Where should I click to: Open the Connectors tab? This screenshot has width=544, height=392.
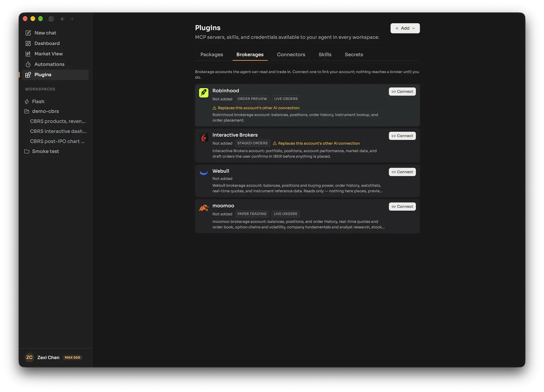click(291, 55)
